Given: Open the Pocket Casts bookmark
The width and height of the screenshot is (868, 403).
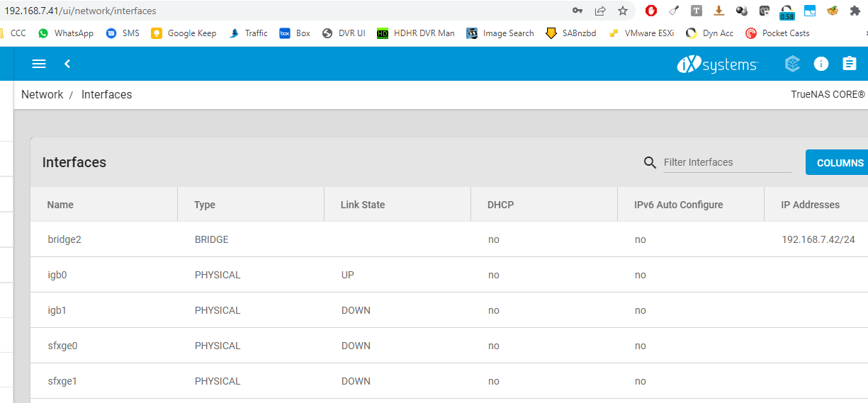Looking at the screenshot, I should 777,33.
